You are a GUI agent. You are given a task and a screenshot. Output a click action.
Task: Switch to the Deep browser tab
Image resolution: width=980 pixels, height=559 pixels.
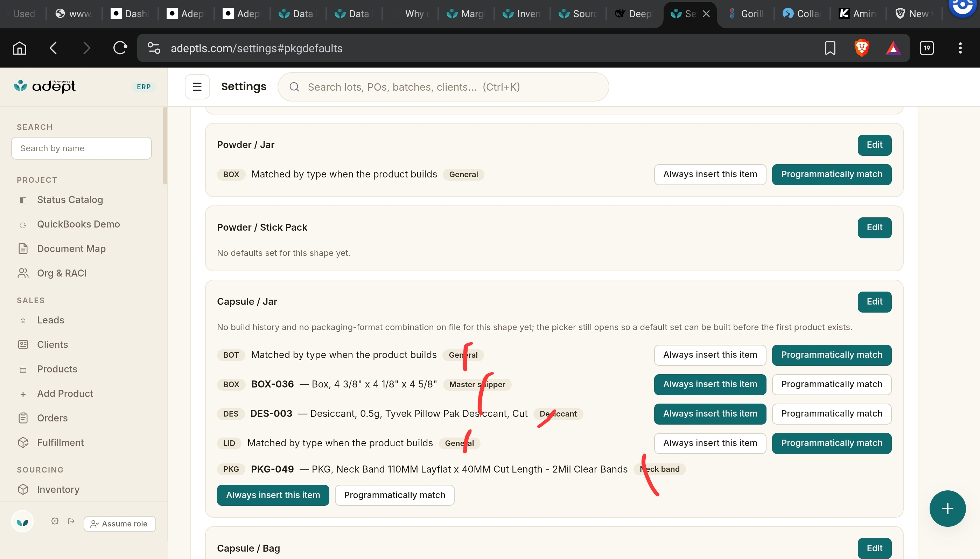click(x=633, y=14)
